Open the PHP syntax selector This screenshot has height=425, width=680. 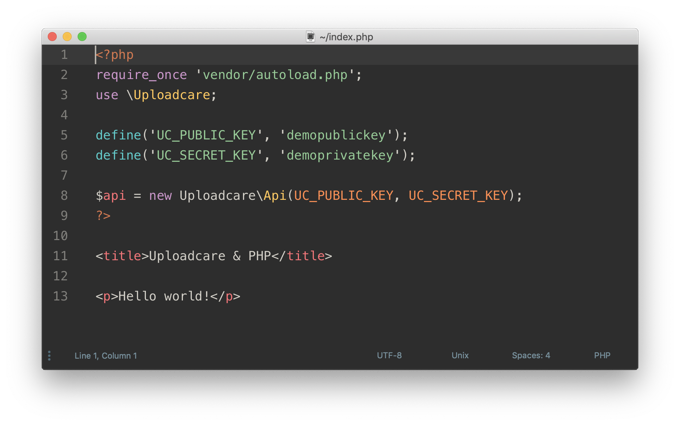pyautogui.click(x=602, y=355)
